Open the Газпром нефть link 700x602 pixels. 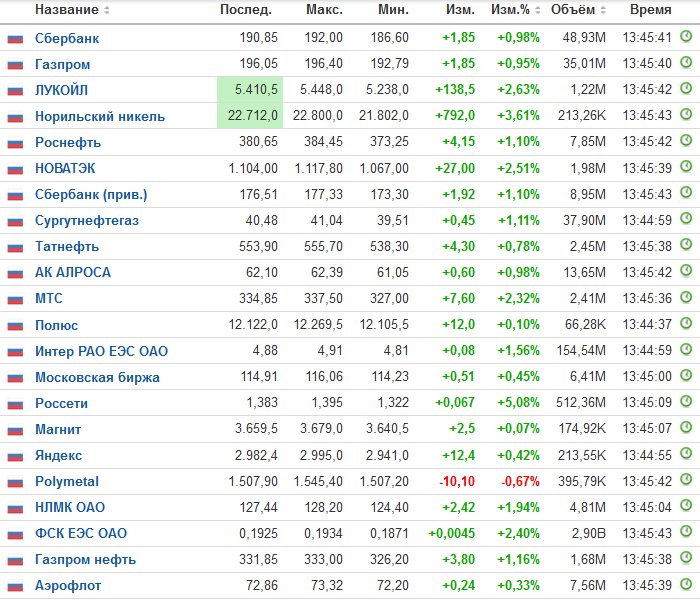click(86, 560)
